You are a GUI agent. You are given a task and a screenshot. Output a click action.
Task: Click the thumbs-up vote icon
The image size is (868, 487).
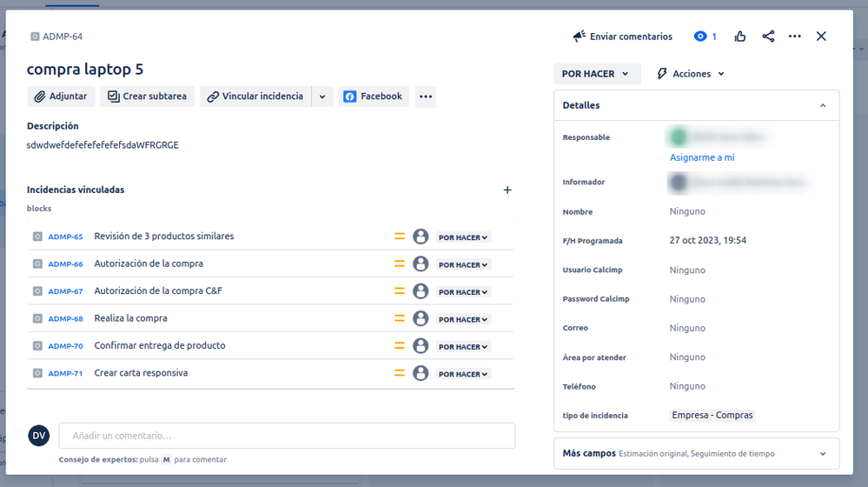[740, 37]
